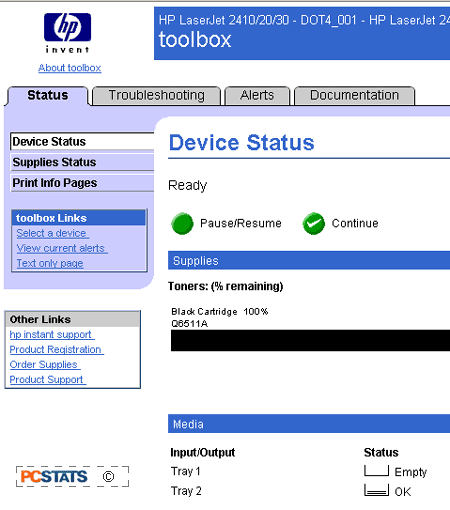Screen dimensions: 450x510
Task: Click the black cartridge toner level bar
Action: point(310,340)
